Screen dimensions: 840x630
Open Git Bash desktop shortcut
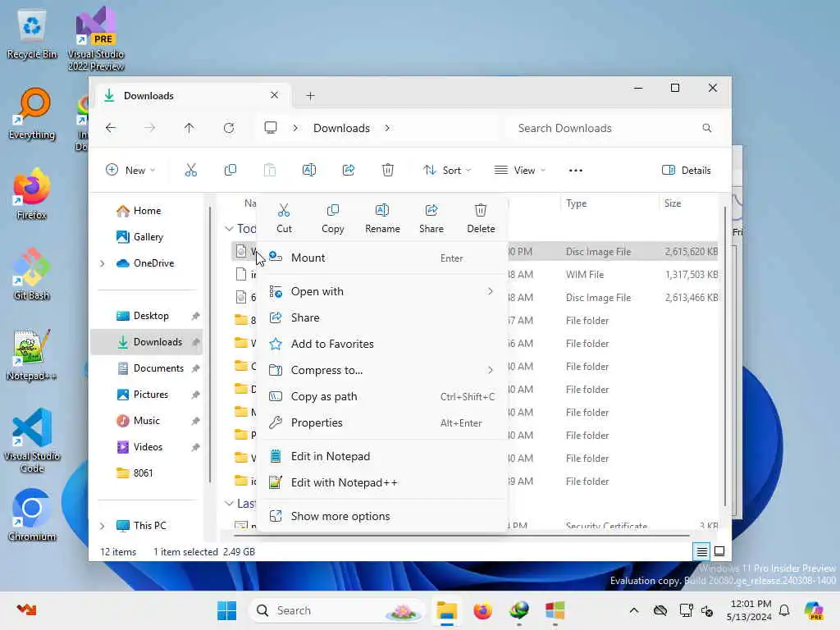tap(32, 274)
